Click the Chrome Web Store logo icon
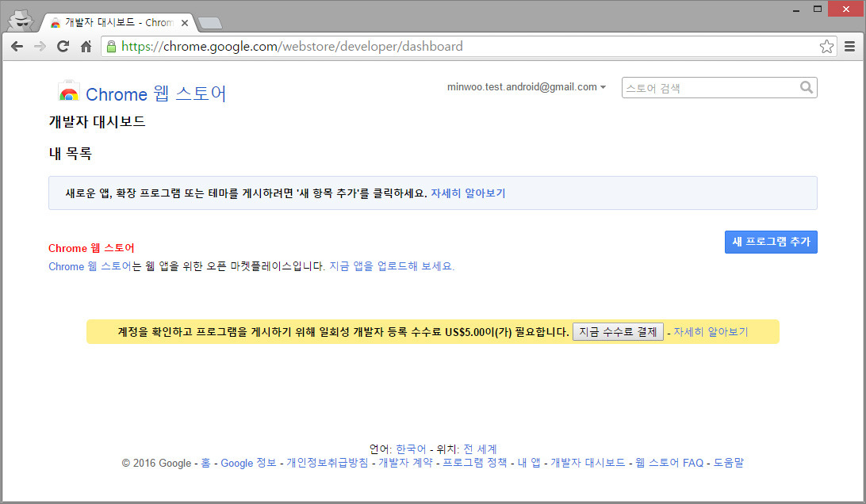Screen dimensions: 866x504 click(69, 92)
